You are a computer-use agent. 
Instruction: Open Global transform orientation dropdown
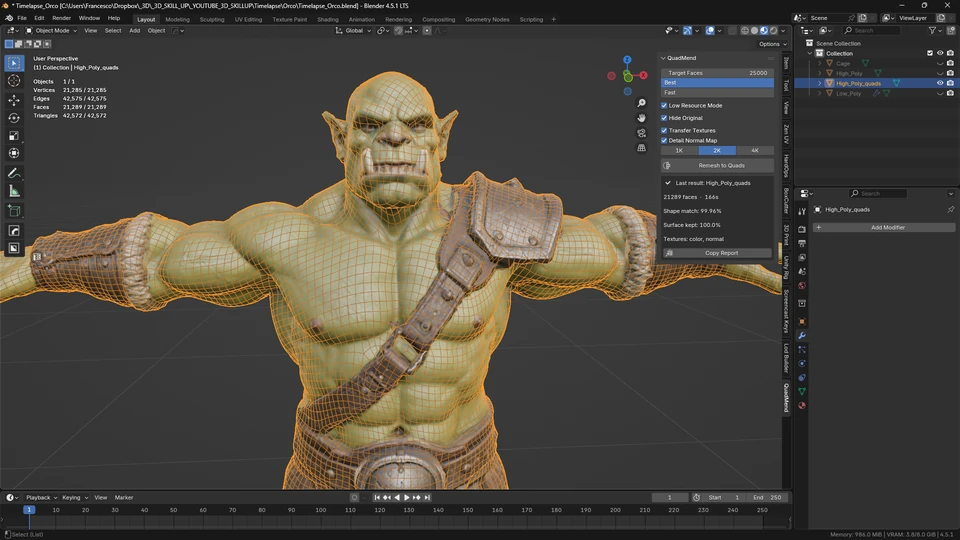coord(353,31)
